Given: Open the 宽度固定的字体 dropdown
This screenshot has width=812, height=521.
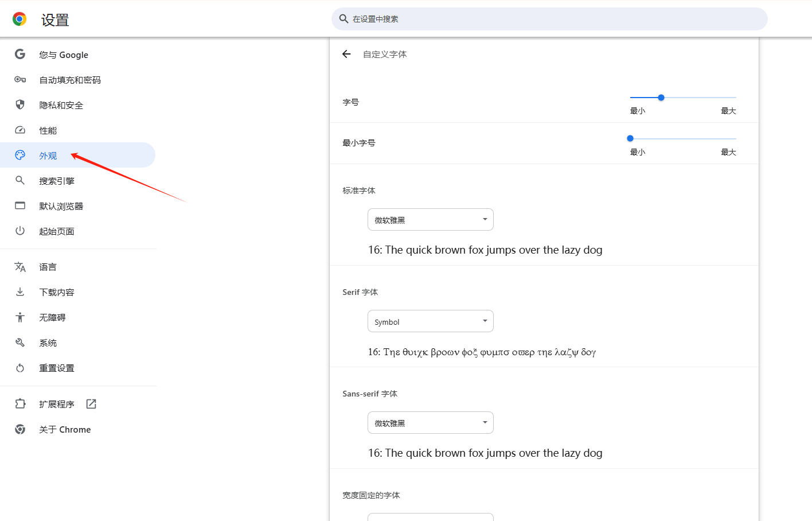Looking at the screenshot, I should point(431,517).
